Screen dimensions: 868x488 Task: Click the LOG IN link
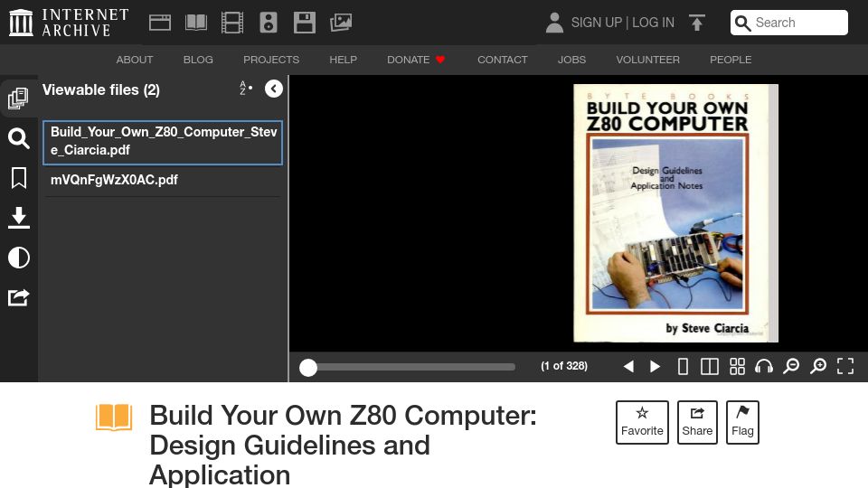coord(653,23)
